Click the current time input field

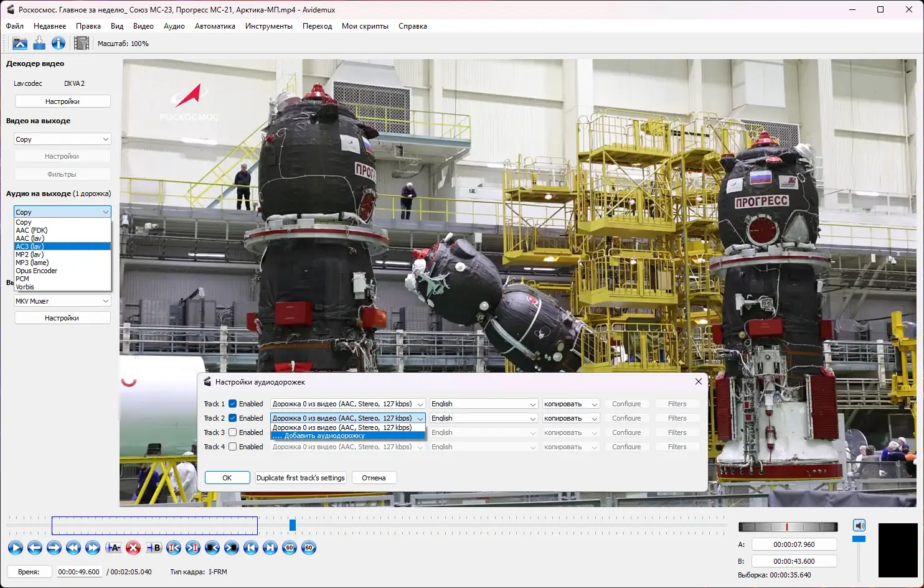[78, 572]
